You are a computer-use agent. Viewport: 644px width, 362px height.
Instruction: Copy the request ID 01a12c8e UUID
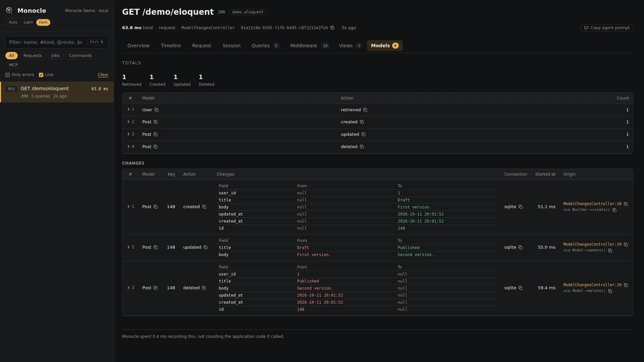tap(332, 28)
